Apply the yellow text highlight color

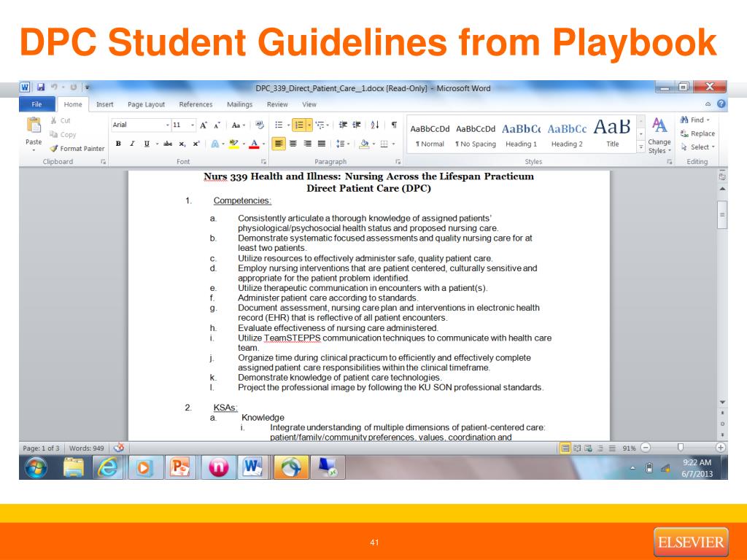(233, 144)
